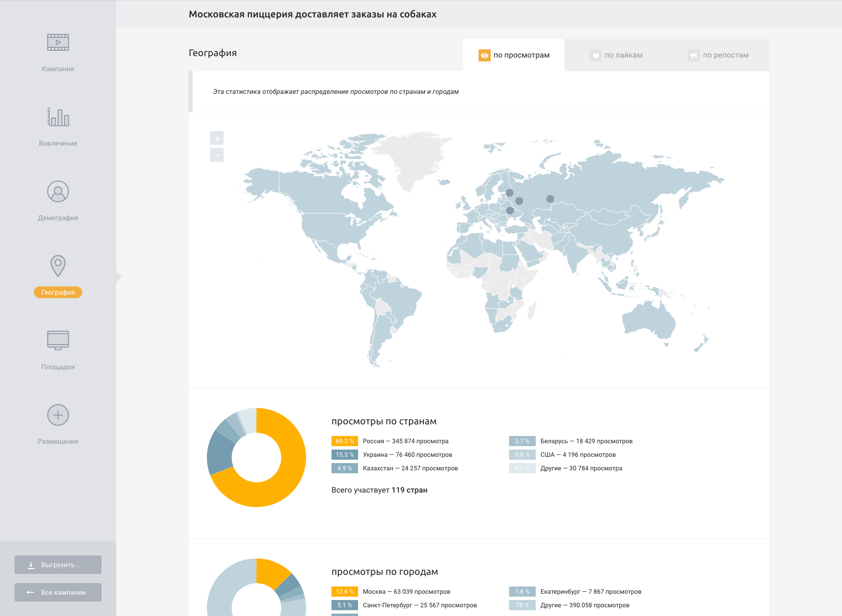Click the back arrow icon in Все кампании
The width and height of the screenshot is (842, 616).
pos(30,592)
